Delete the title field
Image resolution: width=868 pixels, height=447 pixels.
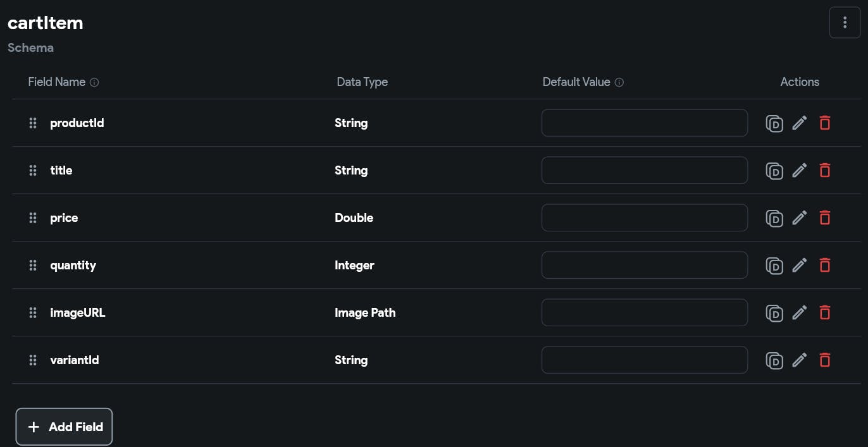(x=825, y=170)
